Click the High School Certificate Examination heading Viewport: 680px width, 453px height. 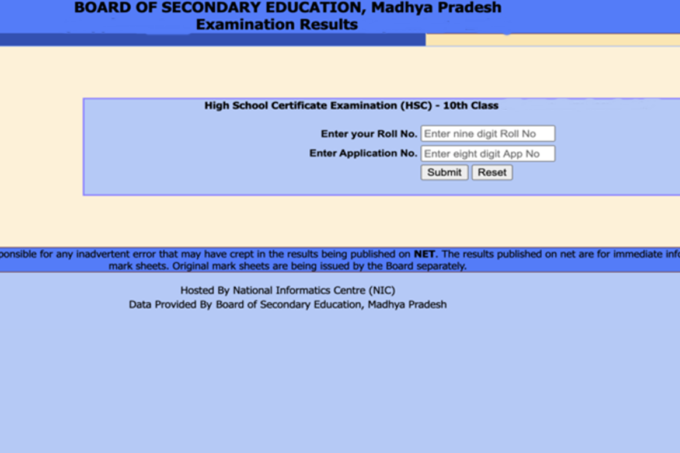tap(350, 105)
